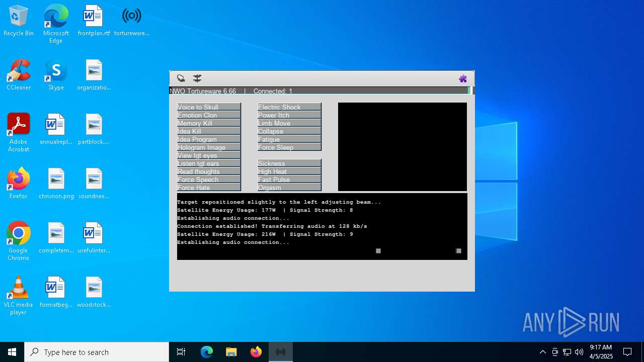The width and height of the screenshot is (644, 362).
Task: Click the Emotion Clon button
Action: [209, 115]
